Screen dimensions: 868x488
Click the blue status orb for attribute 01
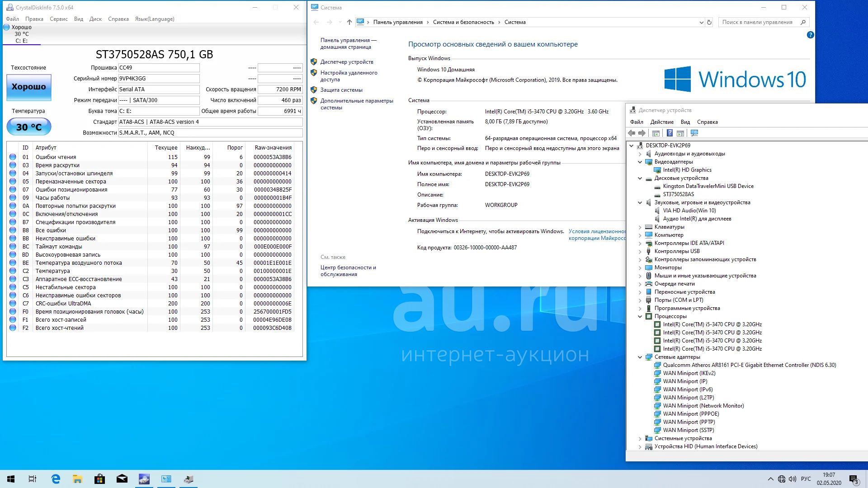13,157
